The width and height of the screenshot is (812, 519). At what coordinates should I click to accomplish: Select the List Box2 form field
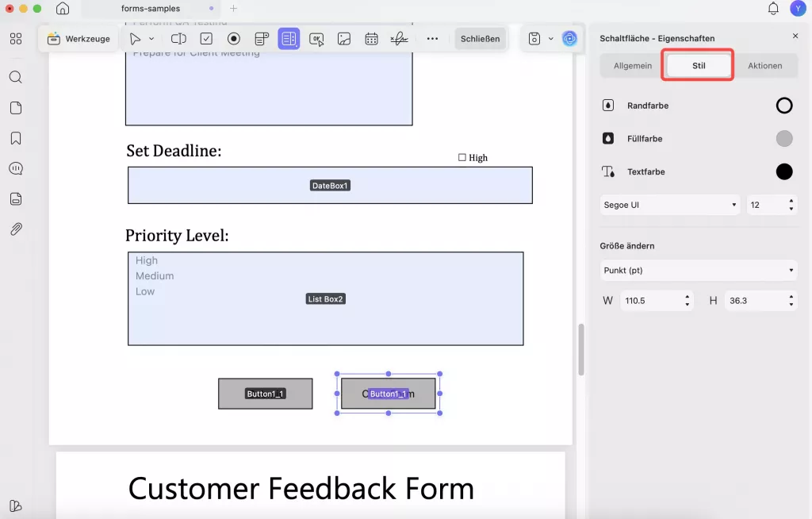click(x=326, y=298)
